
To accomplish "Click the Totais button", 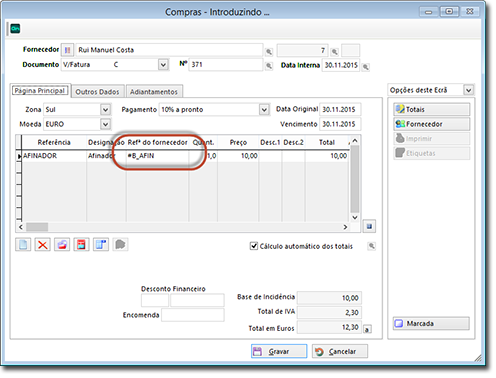I will 432,109.
